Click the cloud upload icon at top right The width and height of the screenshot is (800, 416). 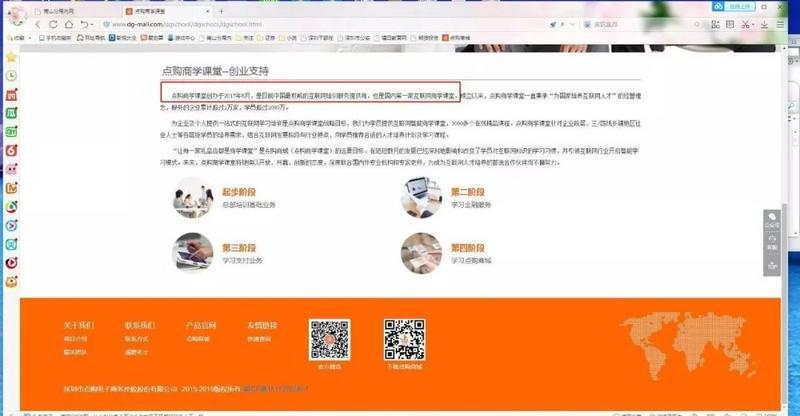[x=717, y=6]
